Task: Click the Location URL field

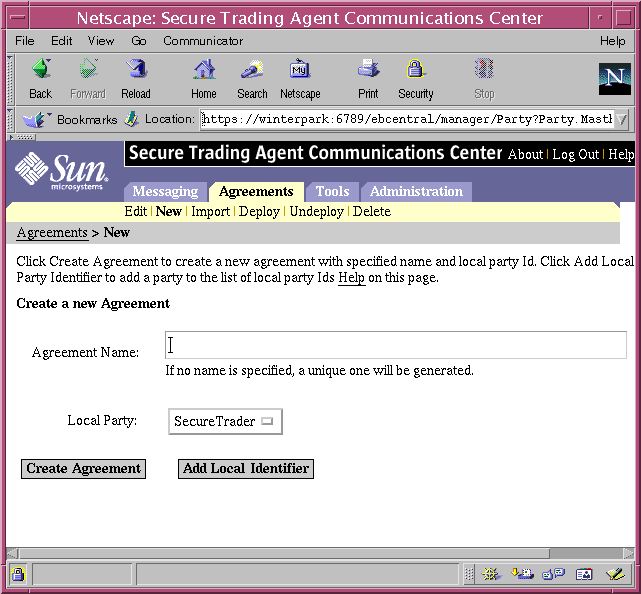Action: coord(407,119)
